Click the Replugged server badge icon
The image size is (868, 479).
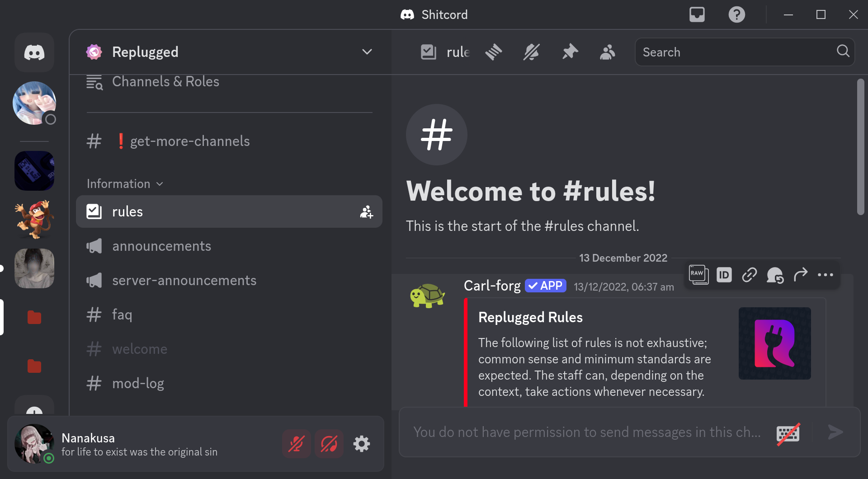point(94,52)
